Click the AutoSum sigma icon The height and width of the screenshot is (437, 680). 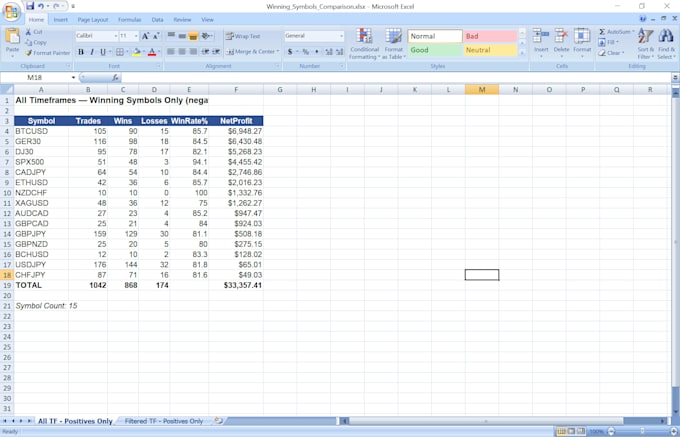(602, 32)
